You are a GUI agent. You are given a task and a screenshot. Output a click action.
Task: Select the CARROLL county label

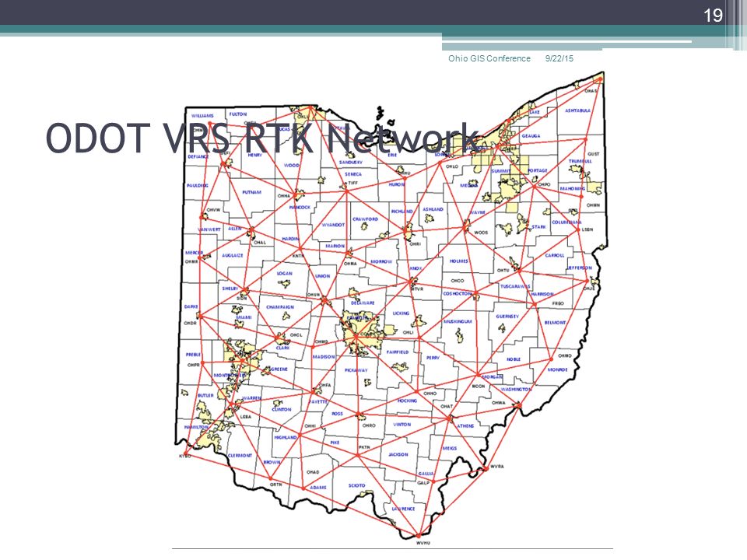tap(555, 256)
